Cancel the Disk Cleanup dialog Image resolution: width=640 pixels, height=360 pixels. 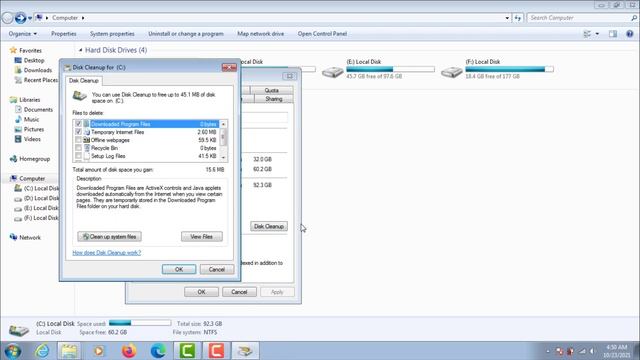click(217, 269)
